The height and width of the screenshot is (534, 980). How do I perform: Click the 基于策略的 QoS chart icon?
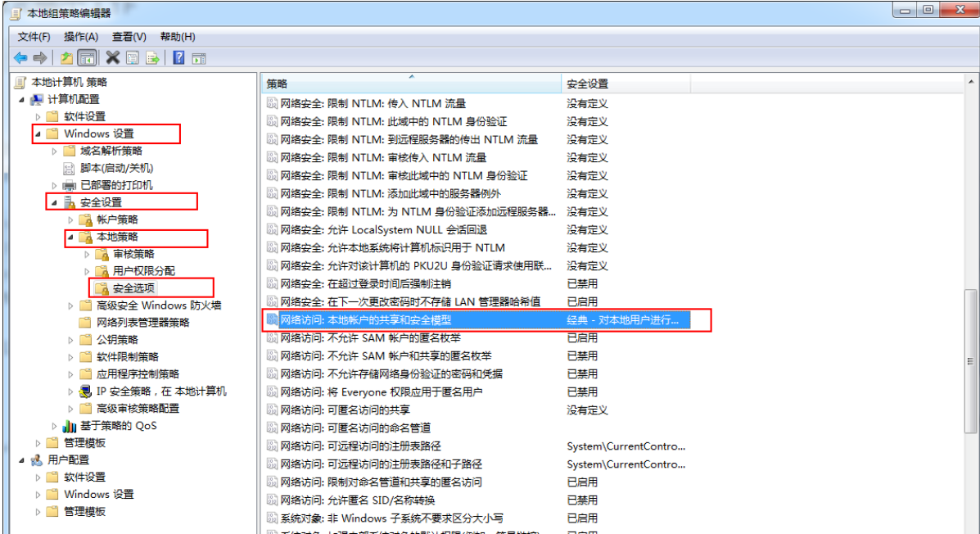70,426
